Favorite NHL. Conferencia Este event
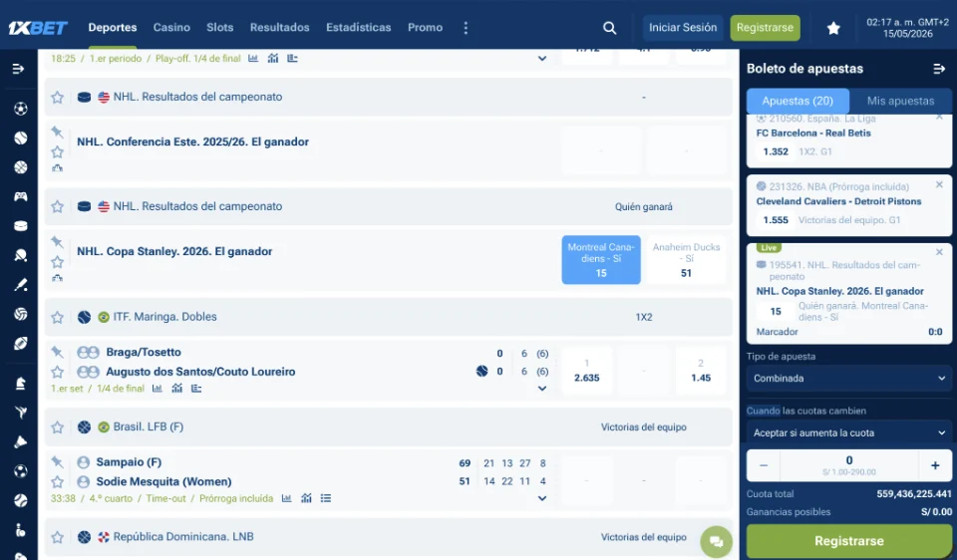 coord(58,151)
